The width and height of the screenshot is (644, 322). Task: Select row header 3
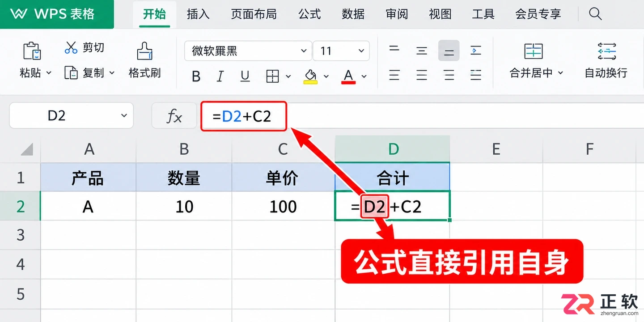(20, 235)
